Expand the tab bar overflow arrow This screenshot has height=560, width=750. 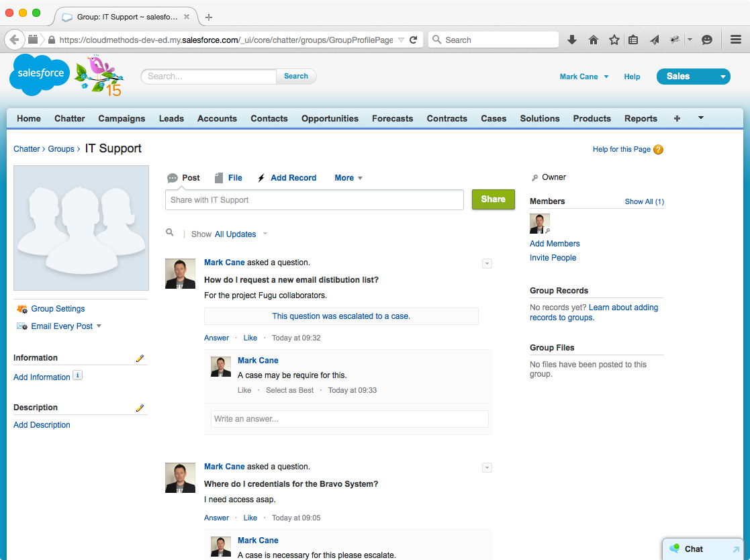tap(701, 118)
